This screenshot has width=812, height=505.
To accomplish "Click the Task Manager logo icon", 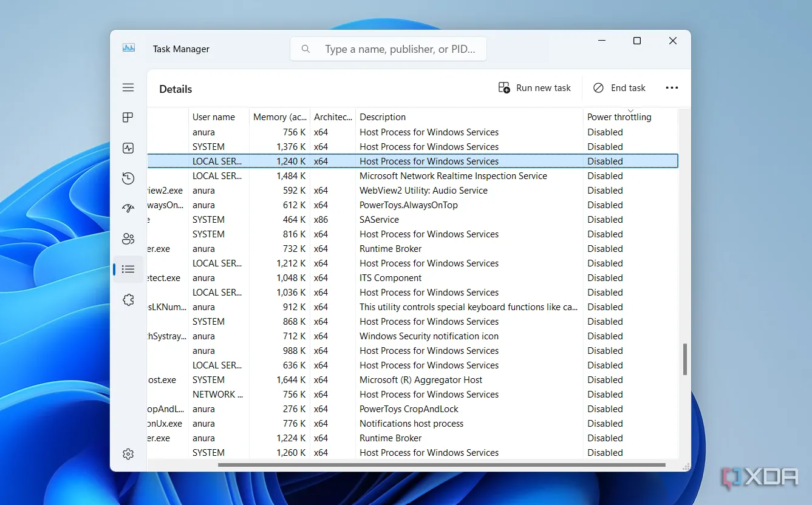I will 128,49.
